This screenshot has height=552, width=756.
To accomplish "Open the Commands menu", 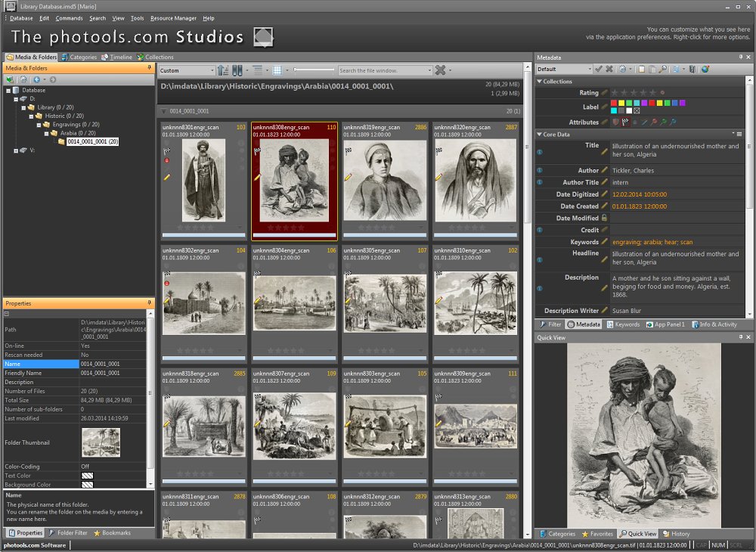I will [x=69, y=18].
